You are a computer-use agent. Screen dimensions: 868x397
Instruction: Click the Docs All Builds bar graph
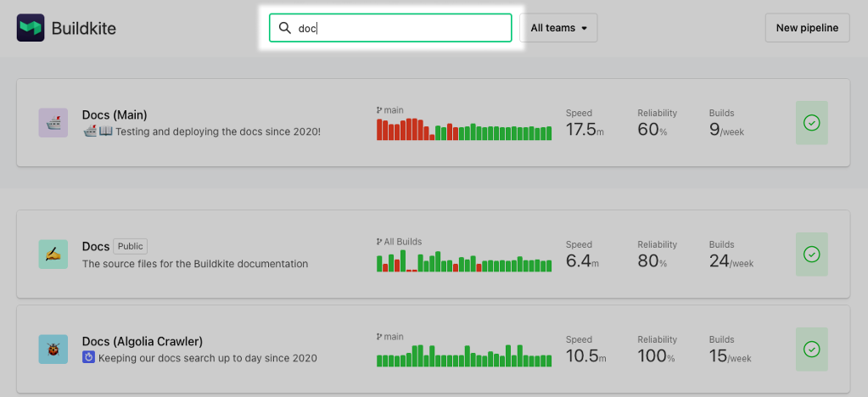coord(464,260)
